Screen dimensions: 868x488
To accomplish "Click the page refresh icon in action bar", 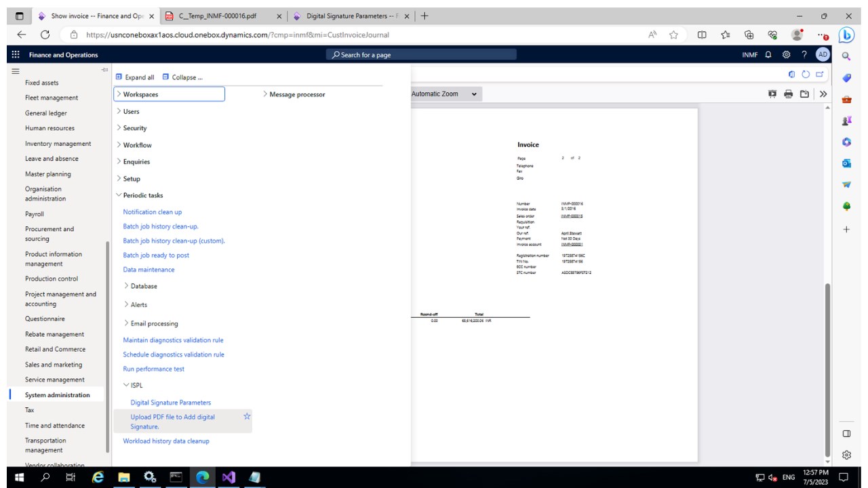I will coord(806,75).
